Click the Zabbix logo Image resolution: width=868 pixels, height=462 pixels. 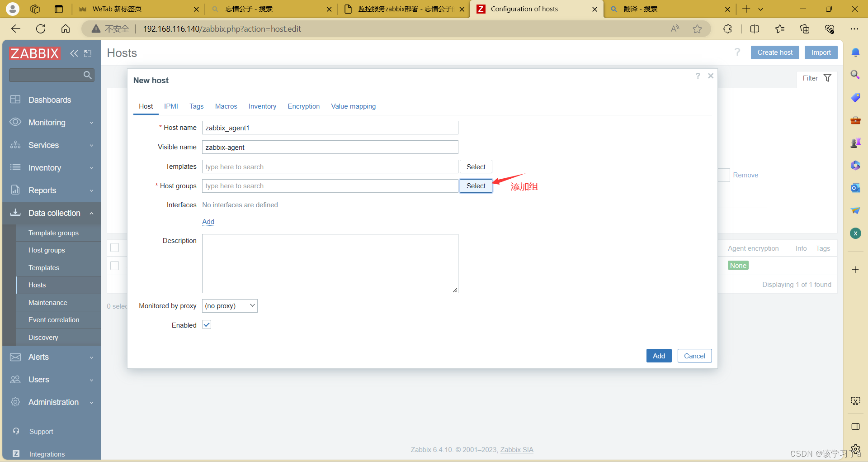coord(34,53)
